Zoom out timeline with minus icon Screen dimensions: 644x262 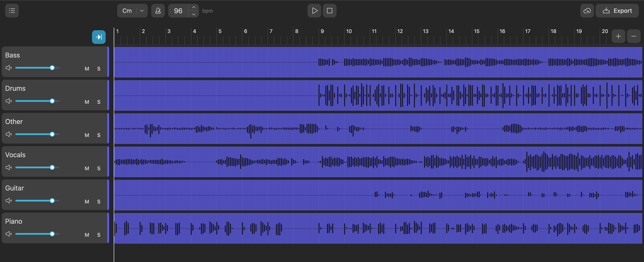[634, 36]
